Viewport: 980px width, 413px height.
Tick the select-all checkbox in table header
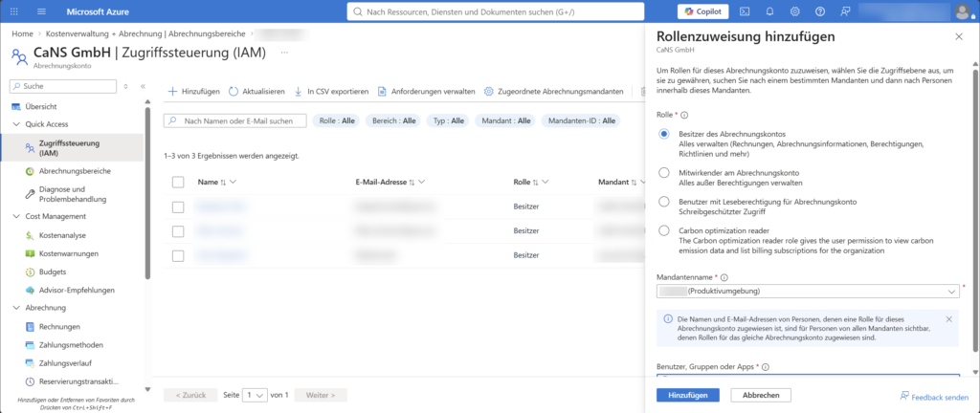[x=178, y=183]
